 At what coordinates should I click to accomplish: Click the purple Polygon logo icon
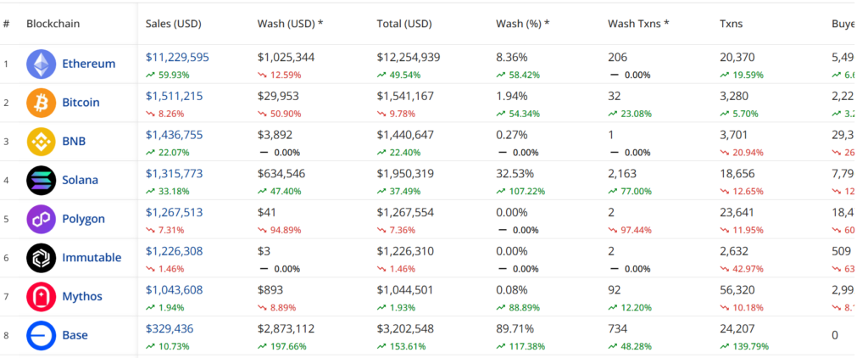click(x=41, y=219)
